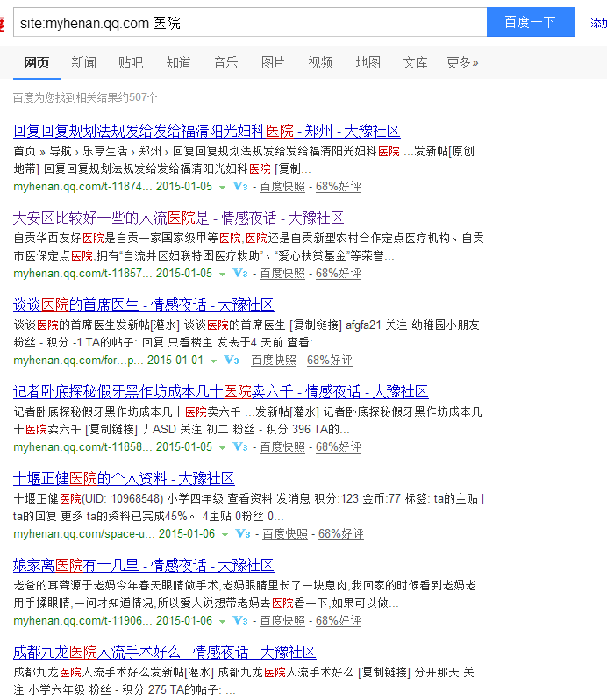Image resolution: width=607 pixels, height=700 pixels.
Task: Expand the dropdown arrow after myhenan.qq.com/for...p
Action: point(213,361)
